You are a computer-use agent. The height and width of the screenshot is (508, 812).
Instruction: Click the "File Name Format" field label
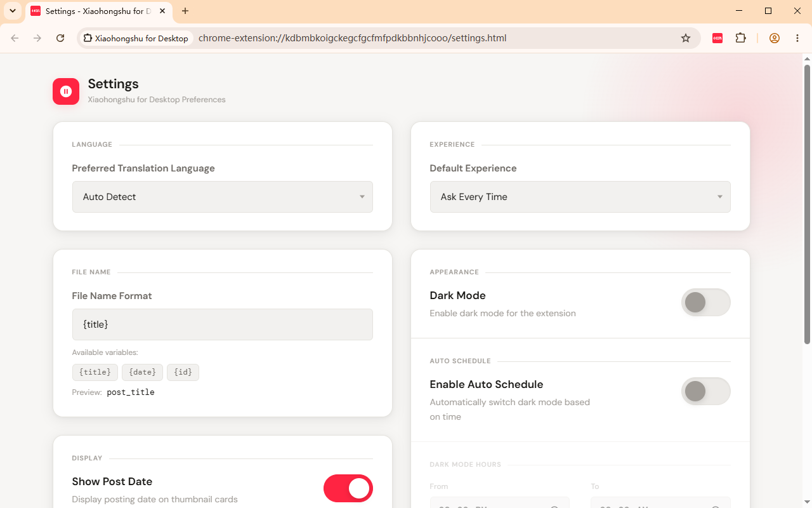tap(112, 296)
